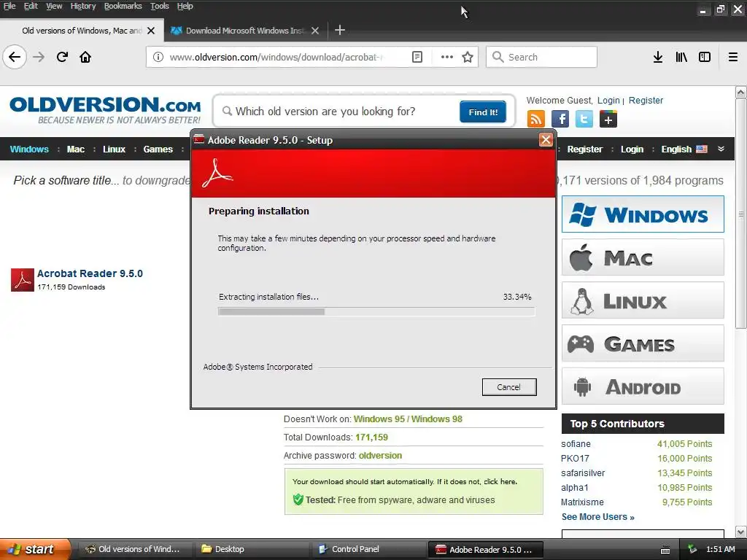This screenshot has width=747, height=560.
Task: Cancel the Adobe Reader setup
Action: coord(508,387)
